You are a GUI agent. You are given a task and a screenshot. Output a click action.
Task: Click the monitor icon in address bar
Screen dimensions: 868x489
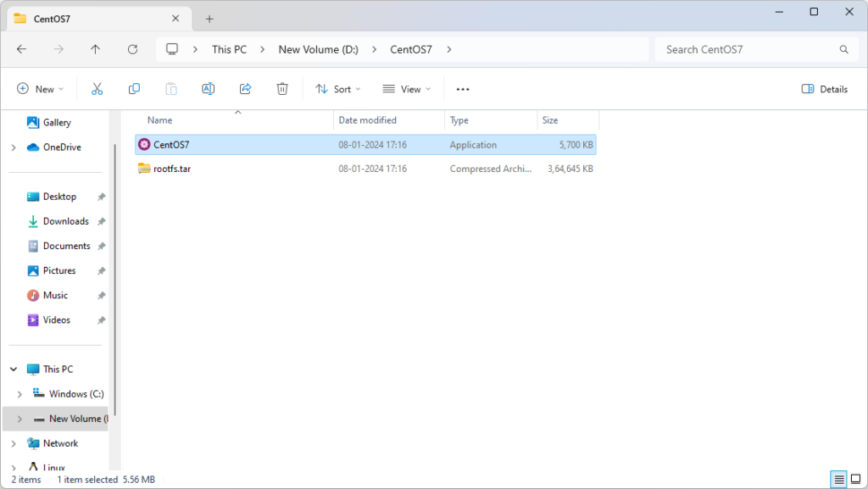click(172, 49)
